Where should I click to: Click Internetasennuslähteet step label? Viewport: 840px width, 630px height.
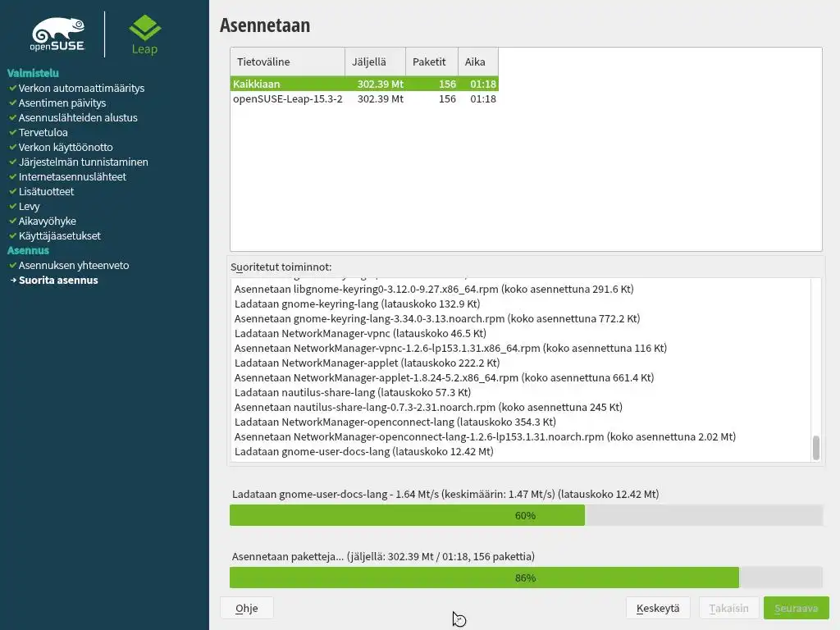72,176
